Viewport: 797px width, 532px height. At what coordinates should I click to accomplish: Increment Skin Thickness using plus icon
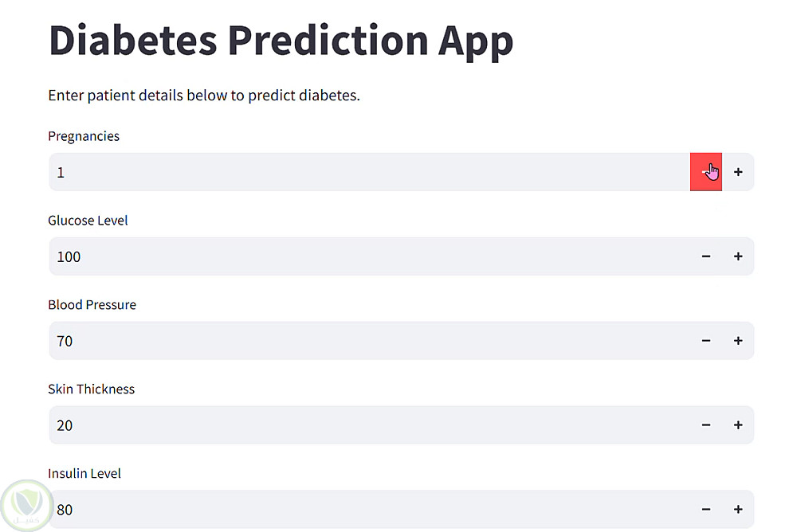[x=738, y=425]
